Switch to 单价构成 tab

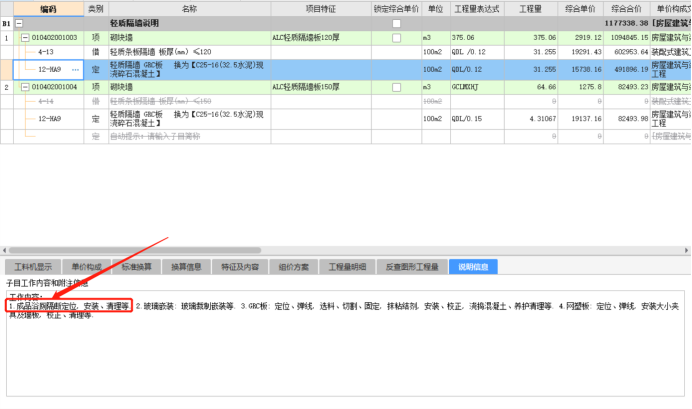pos(86,266)
